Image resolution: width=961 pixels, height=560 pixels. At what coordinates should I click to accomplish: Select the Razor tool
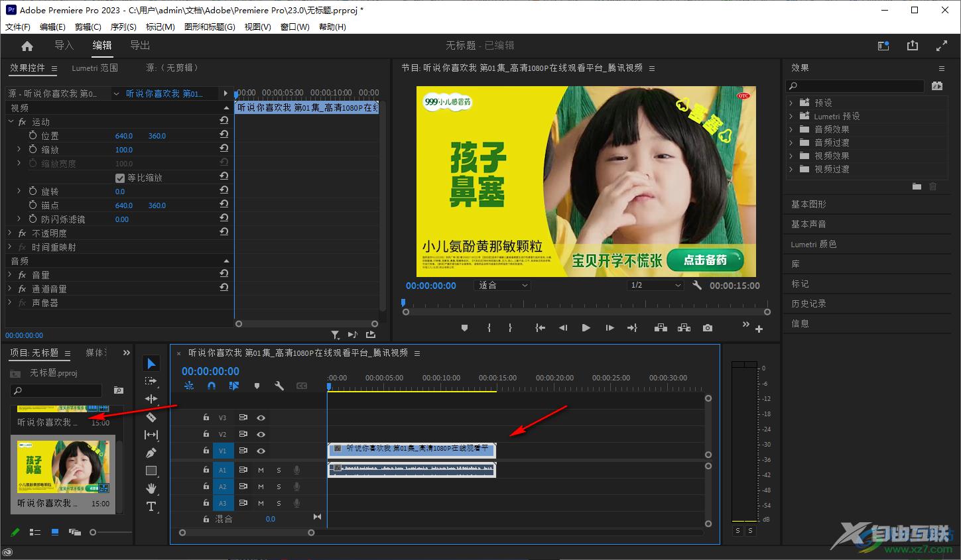tap(151, 417)
